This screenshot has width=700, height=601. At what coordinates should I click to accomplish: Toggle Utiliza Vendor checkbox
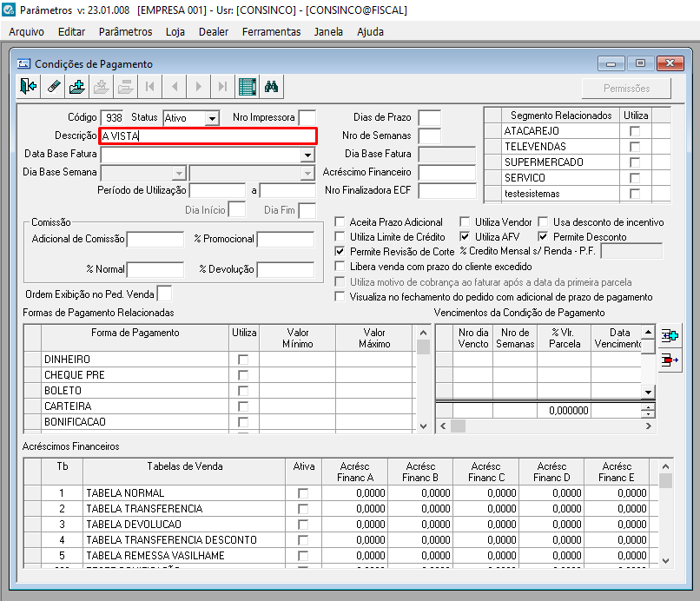[x=465, y=222]
